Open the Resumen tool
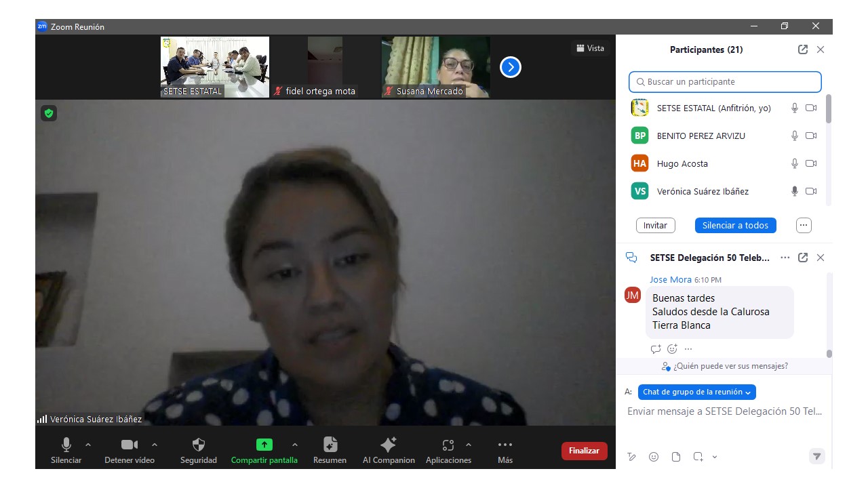The height and width of the screenshot is (488, 868). click(330, 445)
